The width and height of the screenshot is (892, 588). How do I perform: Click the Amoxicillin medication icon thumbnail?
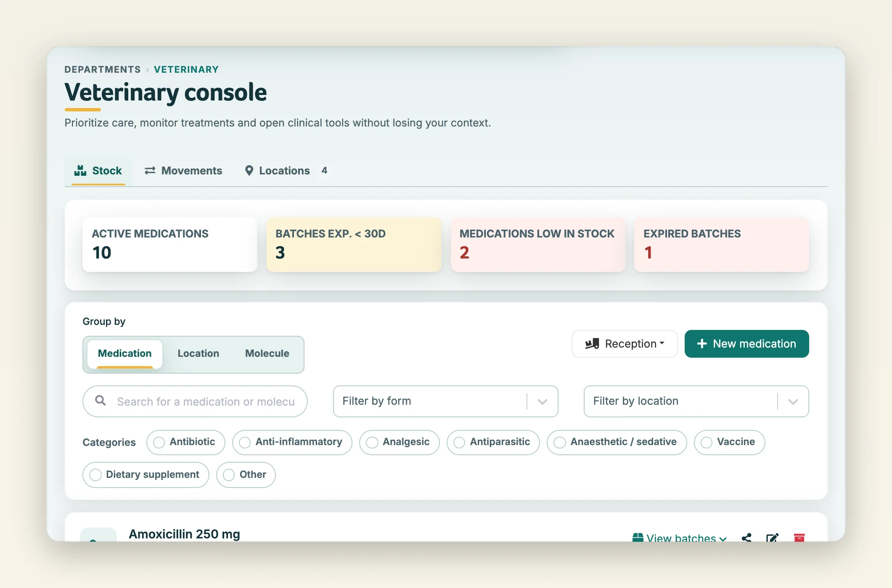pos(98,535)
